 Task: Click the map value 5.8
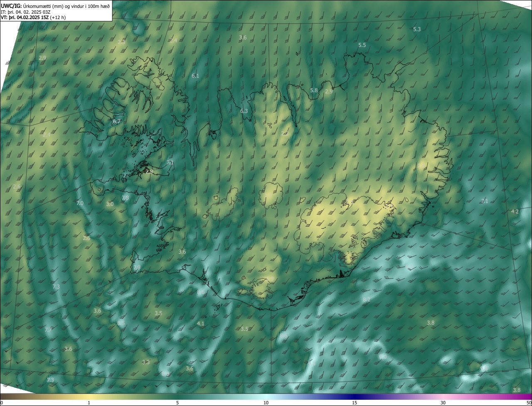click(314, 90)
